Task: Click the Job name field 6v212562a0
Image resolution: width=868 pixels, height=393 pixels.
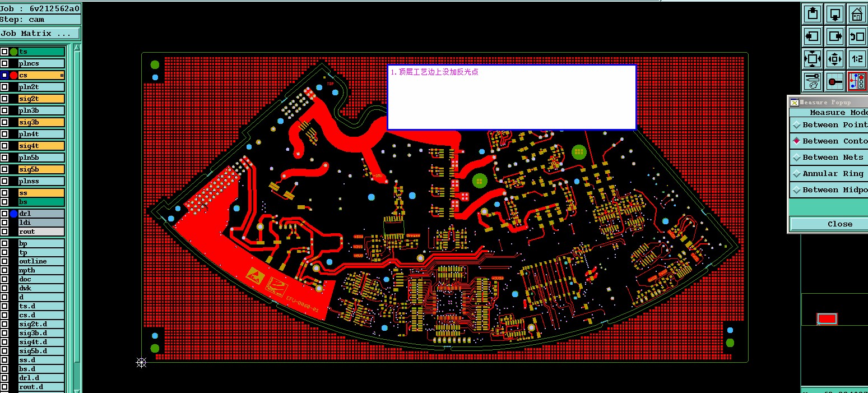Action: tap(40, 8)
